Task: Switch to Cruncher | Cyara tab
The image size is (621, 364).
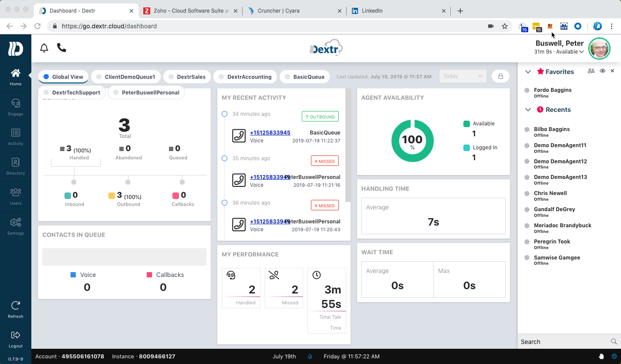Action: (295, 11)
